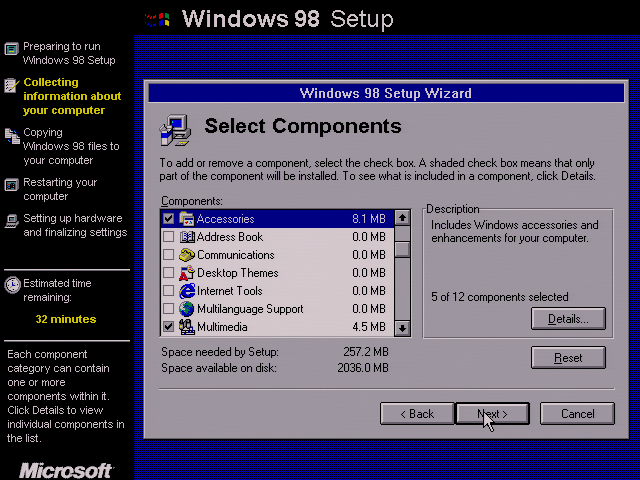
Task: Open Details for selected component
Action: click(568, 318)
